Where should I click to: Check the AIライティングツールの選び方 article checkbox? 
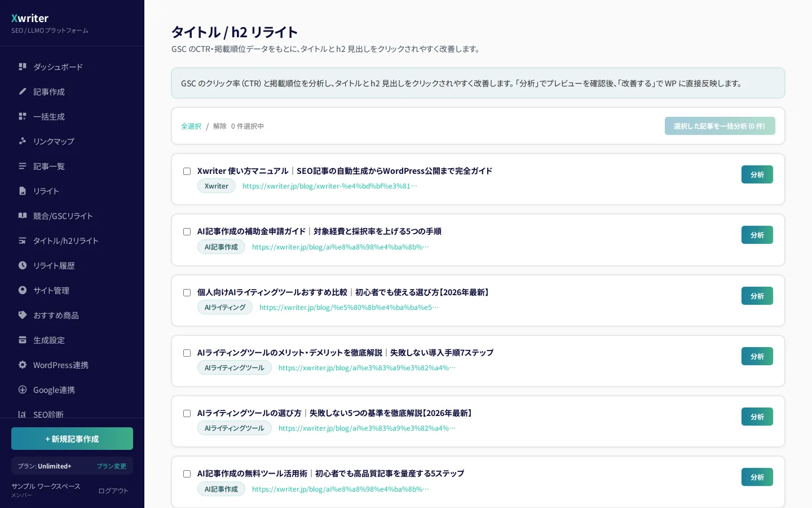point(187,413)
